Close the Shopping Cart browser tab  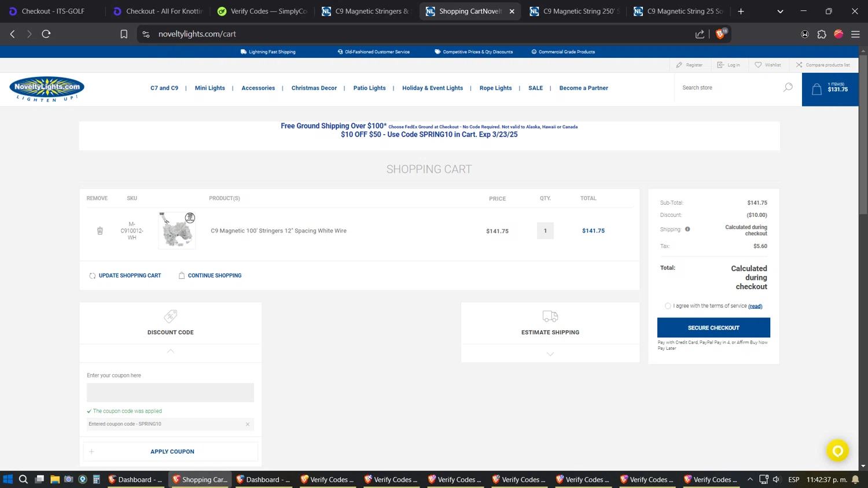point(512,11)
